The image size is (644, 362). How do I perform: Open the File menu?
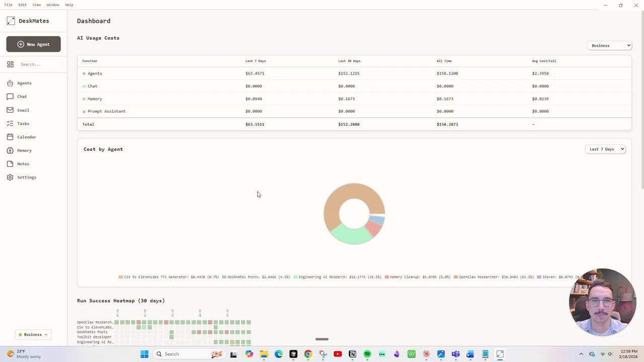click(9, 5)
